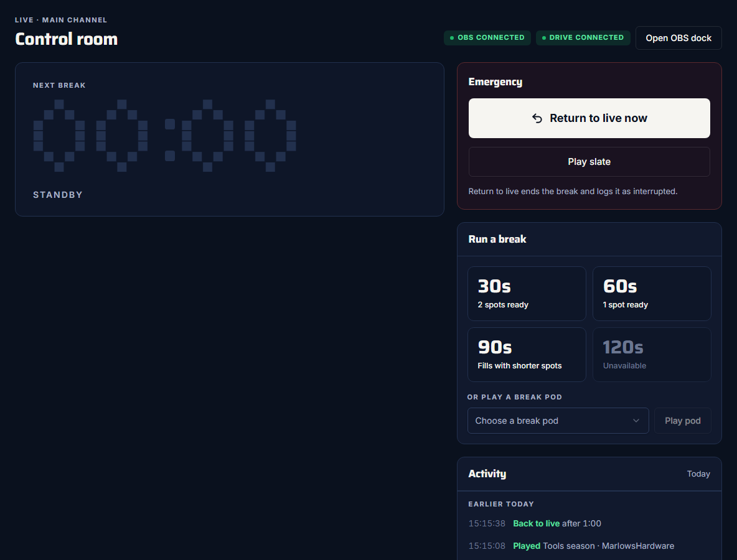The image size is (737, 560).
Task: Click the Or play a break pod label
Action: [x=515, y=397]
